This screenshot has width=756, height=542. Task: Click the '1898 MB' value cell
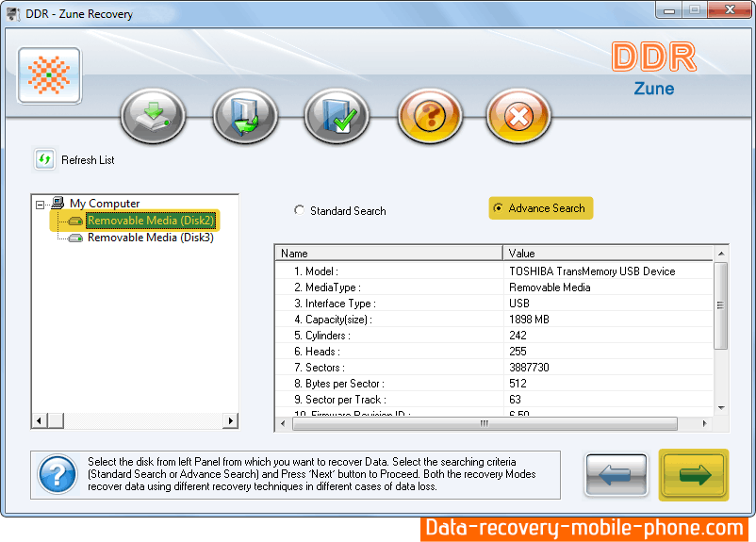coord(529,320)
